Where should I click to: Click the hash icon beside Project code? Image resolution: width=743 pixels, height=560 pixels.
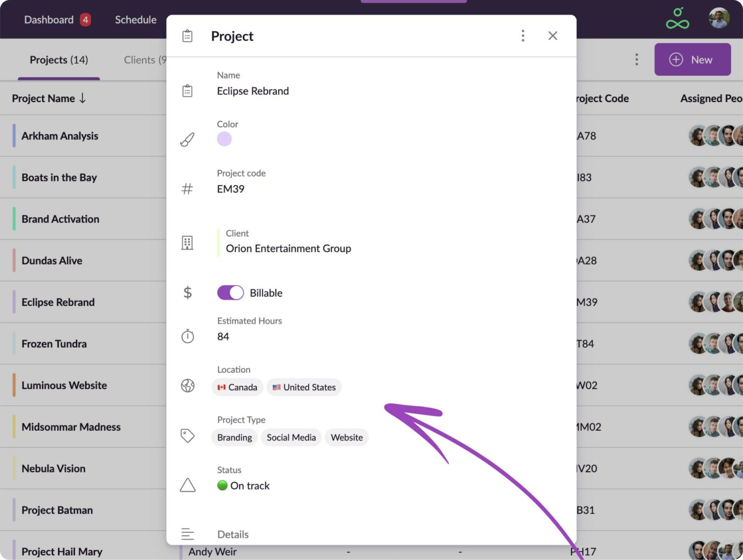click(x=188, y=189)
